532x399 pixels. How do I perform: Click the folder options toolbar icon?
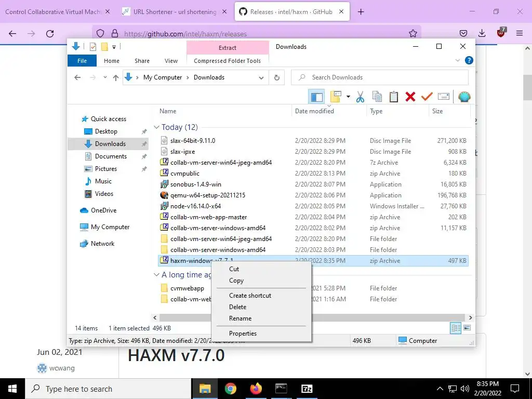coord(336,97)
